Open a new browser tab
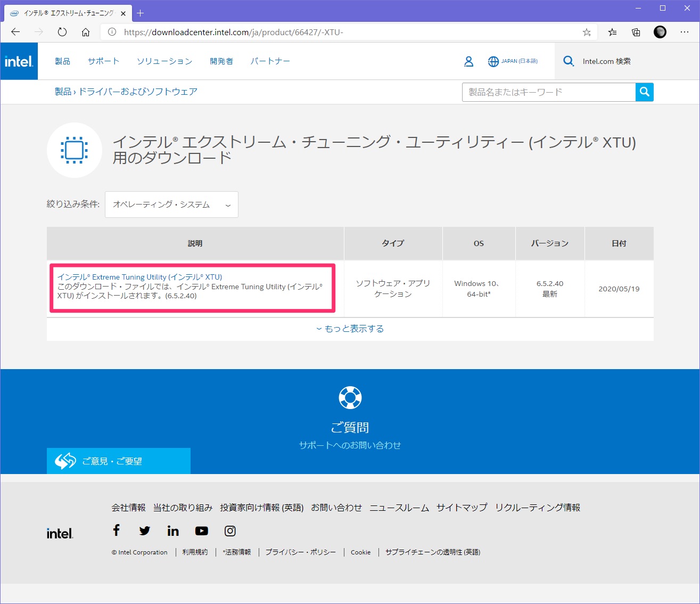The width and height of the screenshot is (700, 604). tap(141, 13)
